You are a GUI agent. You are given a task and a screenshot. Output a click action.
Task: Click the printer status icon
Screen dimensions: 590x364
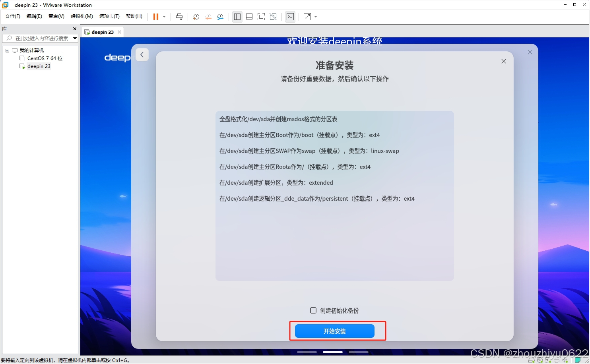point(557,360)
